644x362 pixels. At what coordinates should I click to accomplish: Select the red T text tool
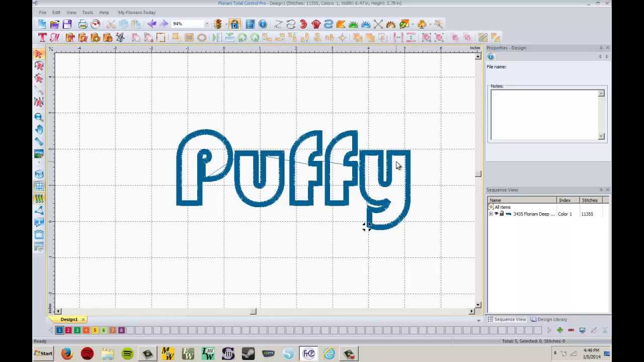coord(42,37)
